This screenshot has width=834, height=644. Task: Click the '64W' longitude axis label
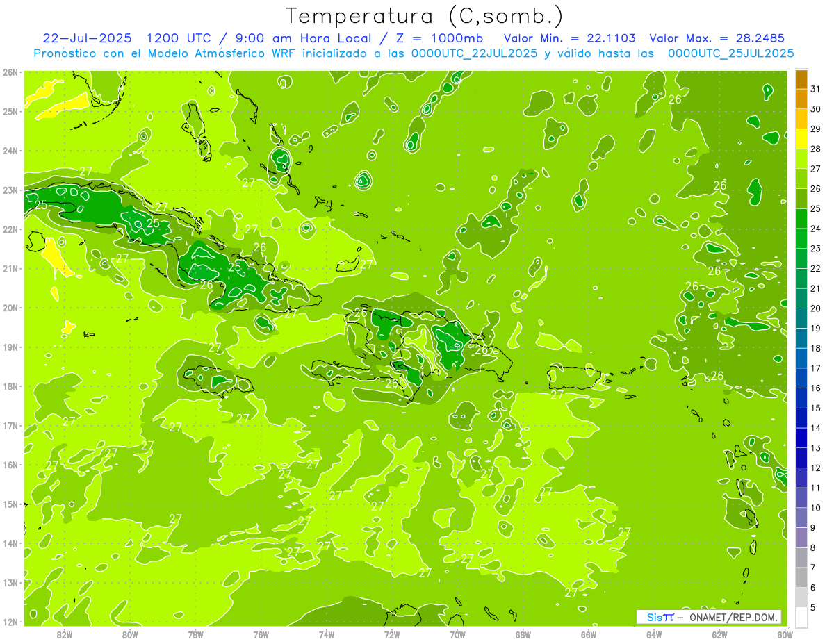click(654, 634)
